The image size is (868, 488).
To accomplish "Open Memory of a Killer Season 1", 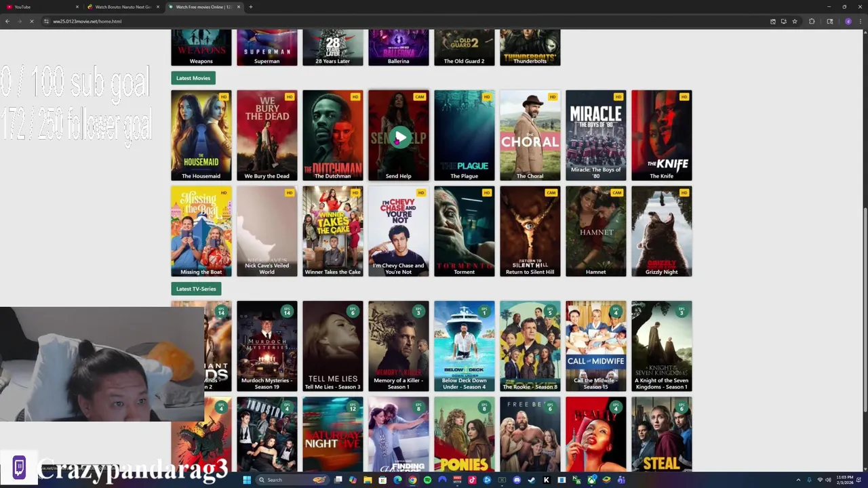I will tap(399, 346).
